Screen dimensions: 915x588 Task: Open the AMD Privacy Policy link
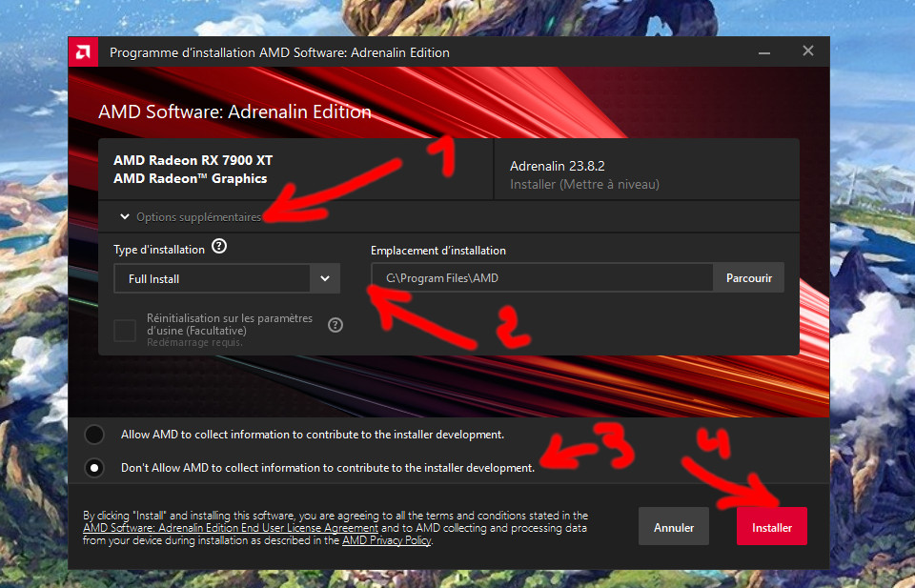tap(386, 540)
